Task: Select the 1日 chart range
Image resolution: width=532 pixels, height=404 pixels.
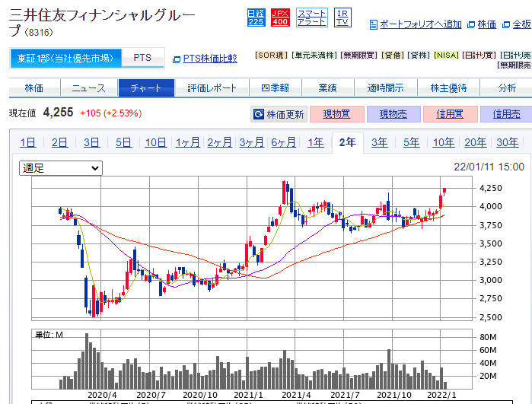Action: point(28,142)
